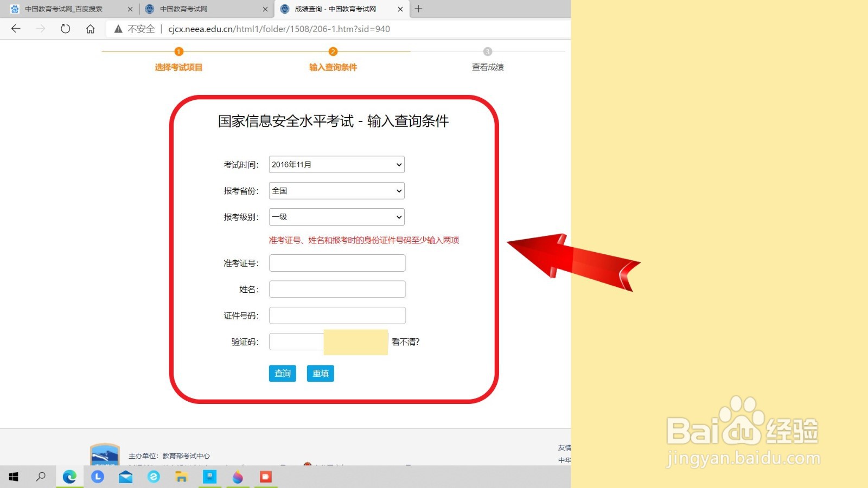The height and width of the screenshot is (488, 868).
Task: Open the Mail app from the taskbar
Action: click(125, 477)
